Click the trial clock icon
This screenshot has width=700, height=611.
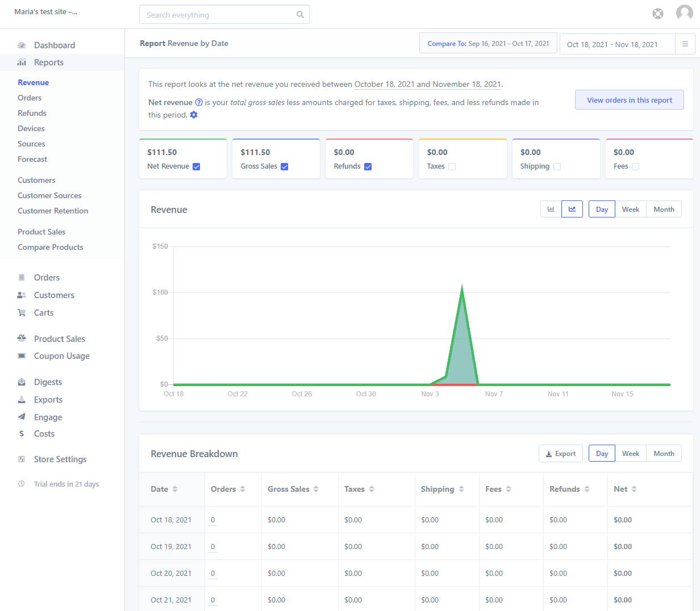pyautogui.click(x=22, y=484)
